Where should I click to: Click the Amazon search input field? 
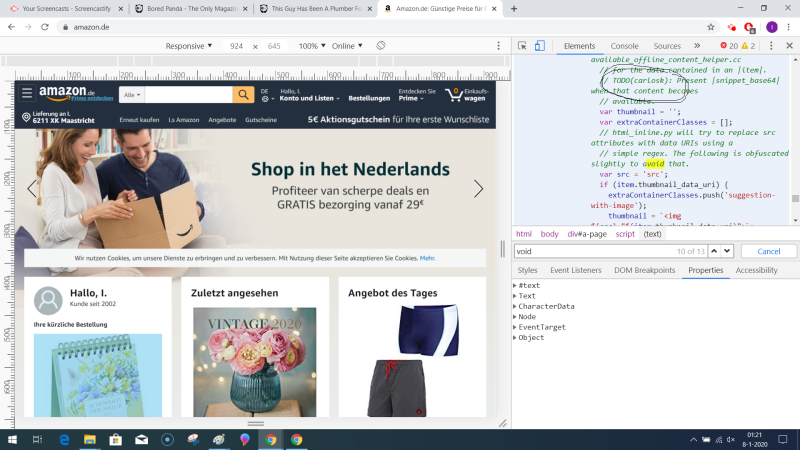tap(188, 94)
